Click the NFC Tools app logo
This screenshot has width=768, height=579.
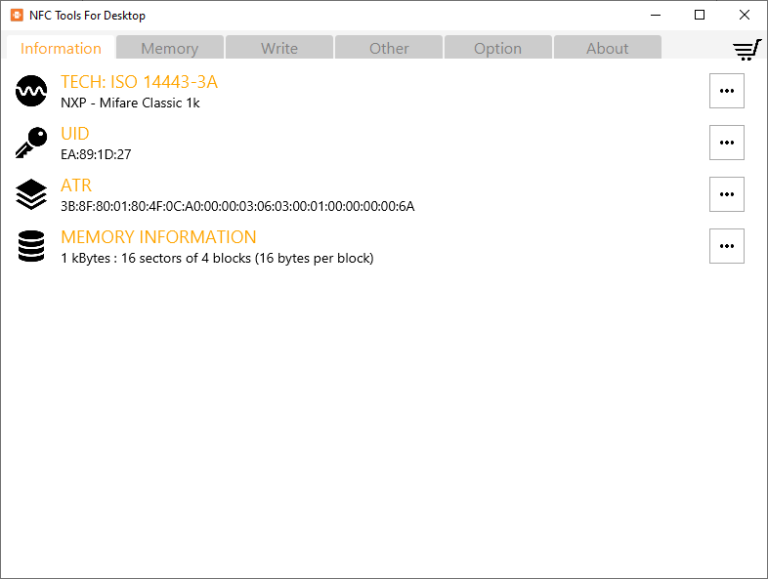16,15
